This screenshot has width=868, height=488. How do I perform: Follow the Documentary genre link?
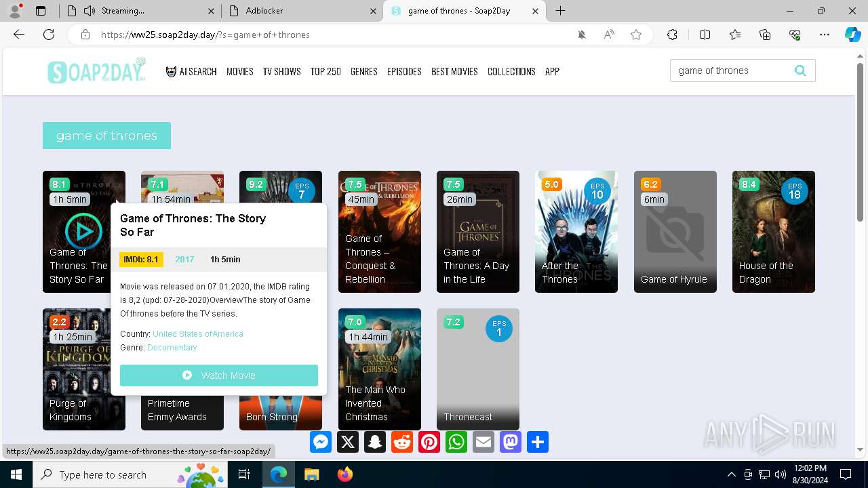(172, 348)
